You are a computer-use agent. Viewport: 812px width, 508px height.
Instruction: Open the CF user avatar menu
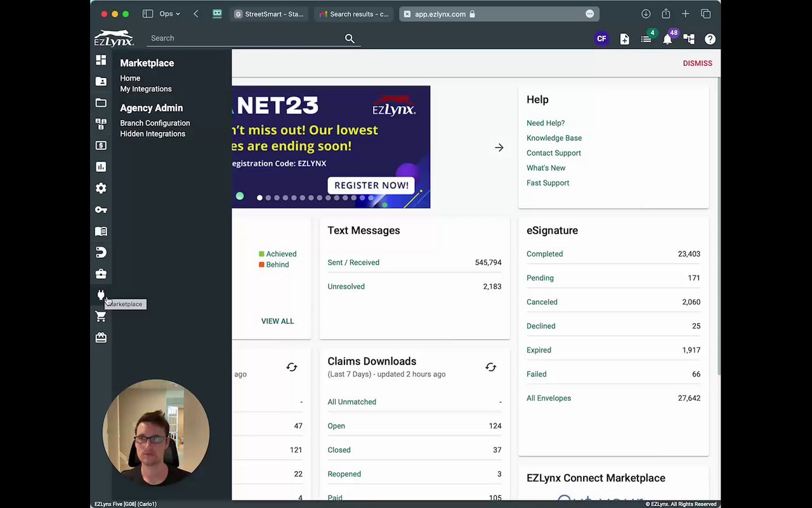point(601,39)
